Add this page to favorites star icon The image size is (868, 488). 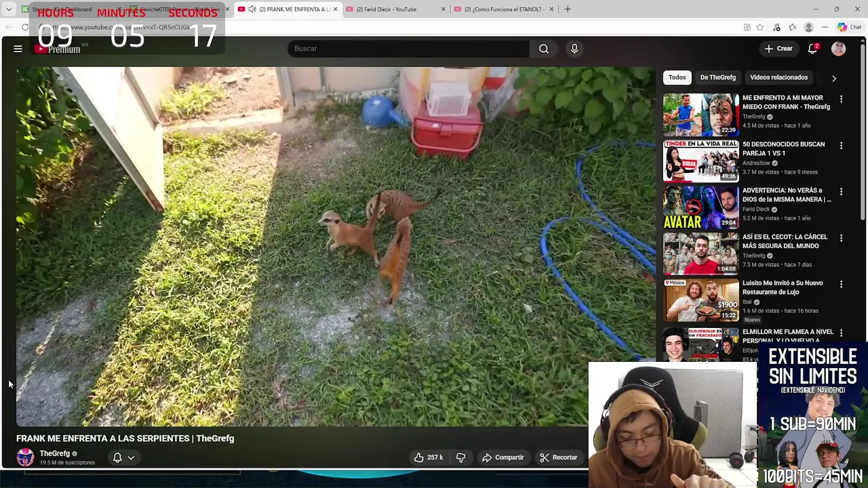[760, 27]
